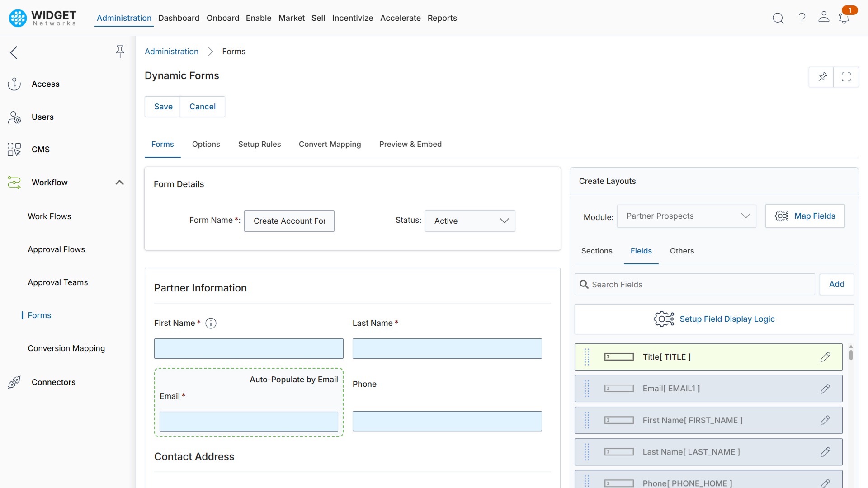This screenshot has width=868, height=488.
Task: Open the search magnifier in top bar
Action: click(x=778, y=18)
